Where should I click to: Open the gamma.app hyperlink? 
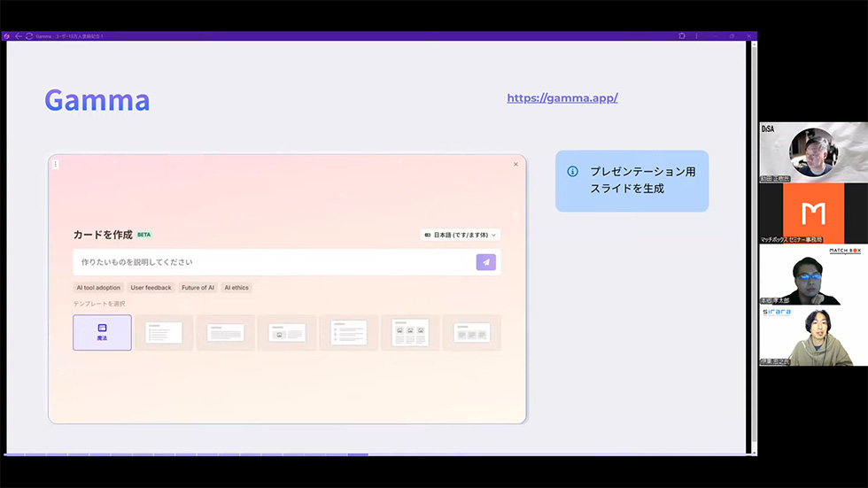pyautogui.click(x=562, y=98)
